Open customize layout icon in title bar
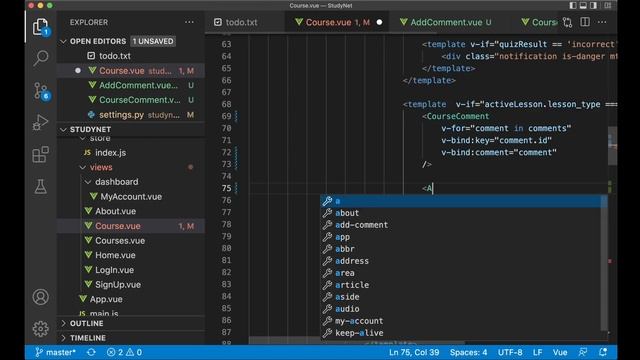Viewport: 640px width, 360px height. coord(608,5)
